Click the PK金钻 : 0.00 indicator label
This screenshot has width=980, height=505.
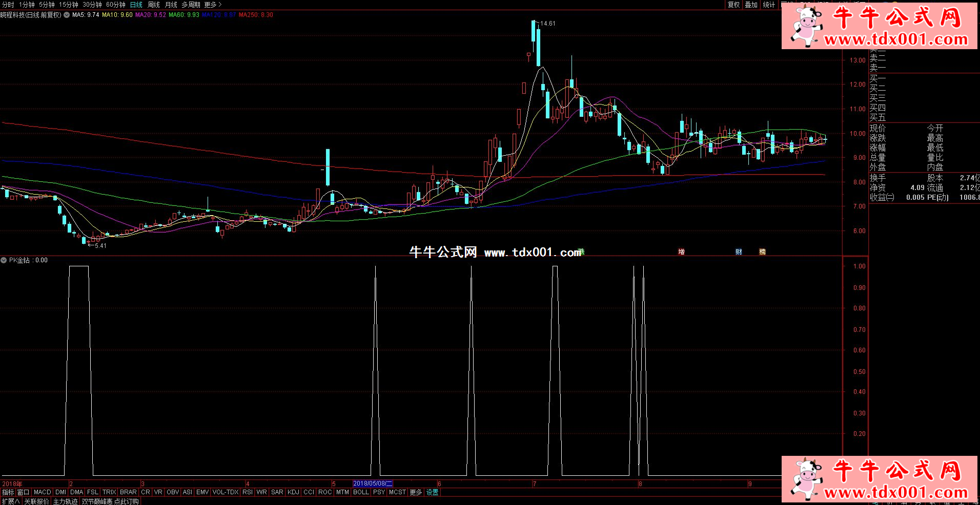28,260
